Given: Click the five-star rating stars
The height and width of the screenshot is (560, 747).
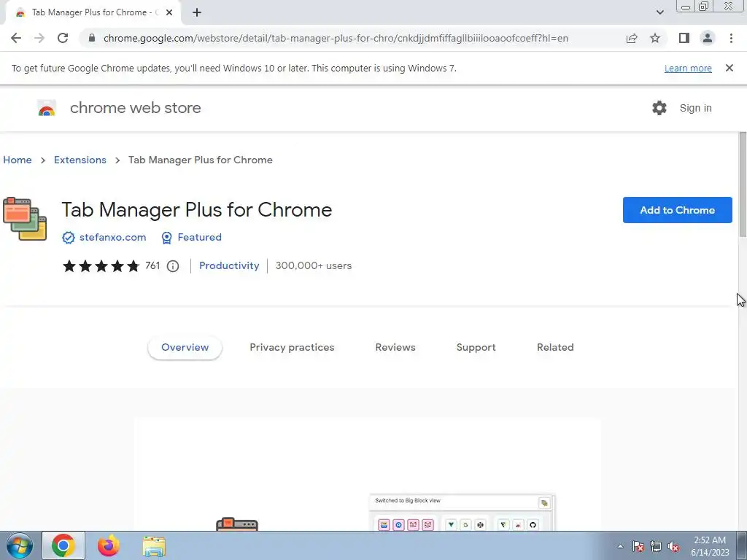Looking at the screenshot, I should [x=101, y=265].
